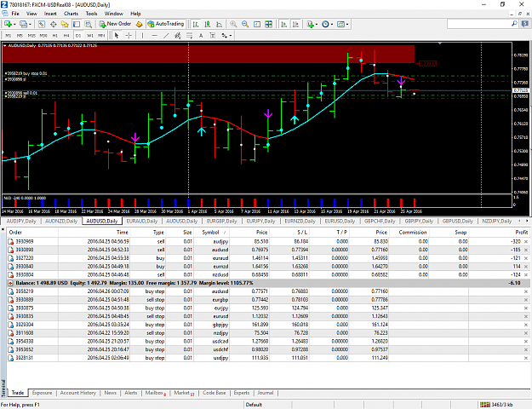Open the Data Window panel
532x409 pixels.
coord(54,24)
